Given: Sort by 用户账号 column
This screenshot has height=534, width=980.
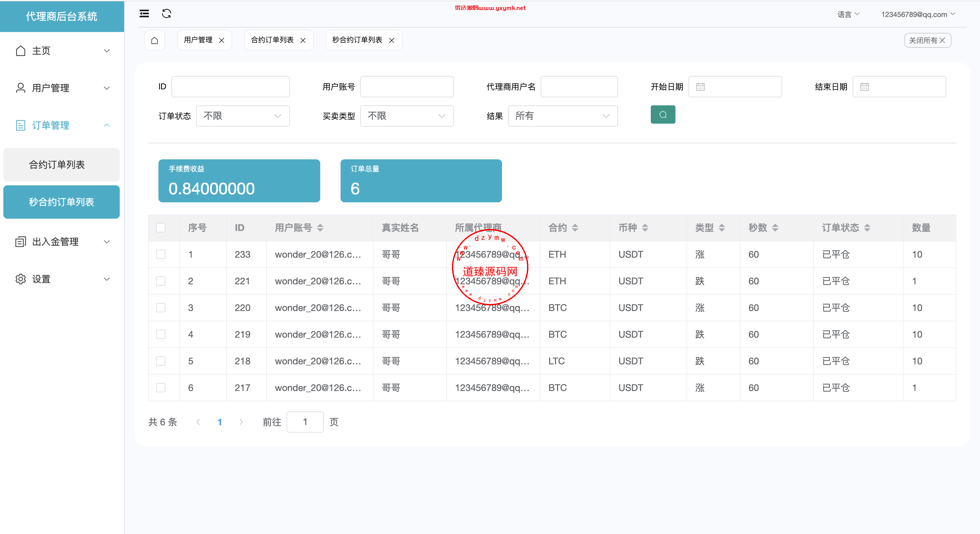Looking at the screenshot, I should click(320, 228).
